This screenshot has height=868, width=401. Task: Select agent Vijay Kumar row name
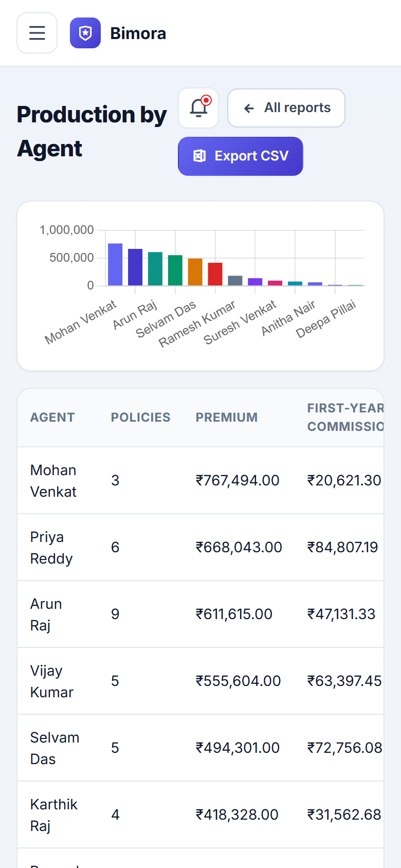point(52,681)
